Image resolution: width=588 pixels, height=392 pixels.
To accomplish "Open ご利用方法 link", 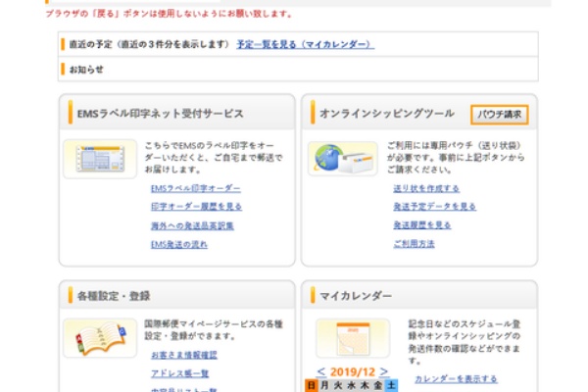I will (x=414, y=244).
